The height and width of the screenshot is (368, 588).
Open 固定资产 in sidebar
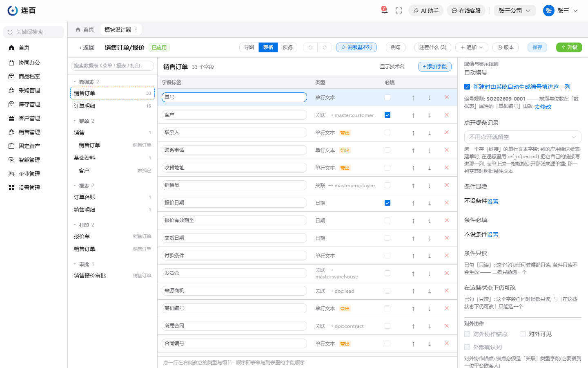[34, 146]
